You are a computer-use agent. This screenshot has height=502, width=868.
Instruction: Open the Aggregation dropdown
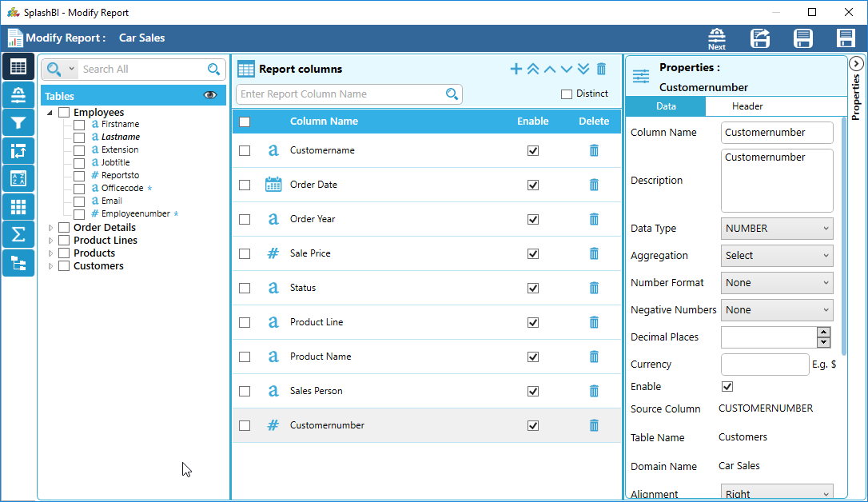coord(776,256)
